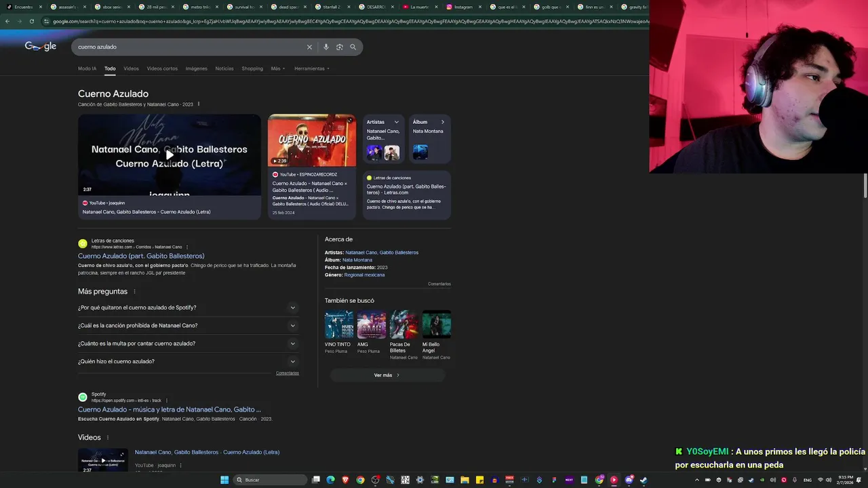Click the Google search input field
This screenshot has height=488, width=868.
coord(189,47)
